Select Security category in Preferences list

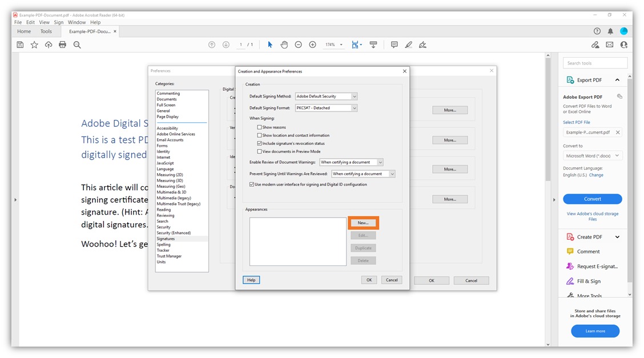(163, 227)
